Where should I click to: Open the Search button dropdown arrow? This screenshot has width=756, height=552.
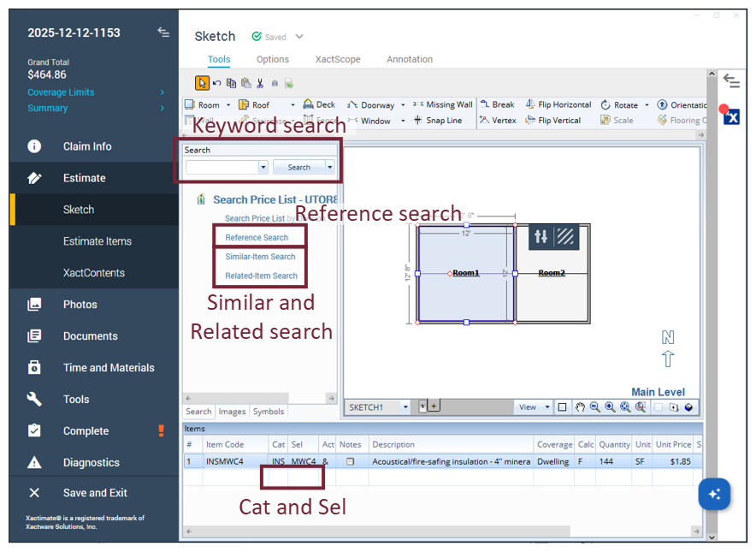[330, 168]
